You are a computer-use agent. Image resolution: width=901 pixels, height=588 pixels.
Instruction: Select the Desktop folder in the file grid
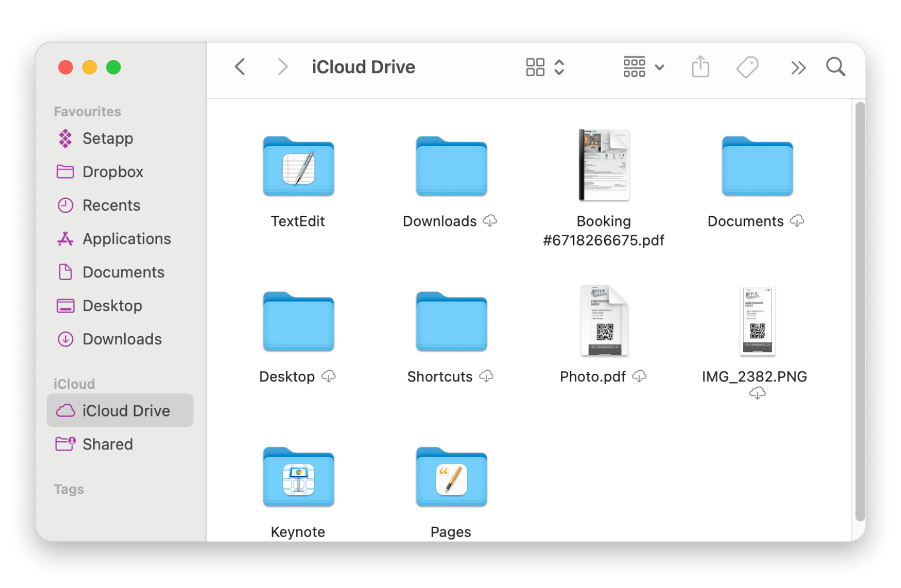[x=298, y=322]
